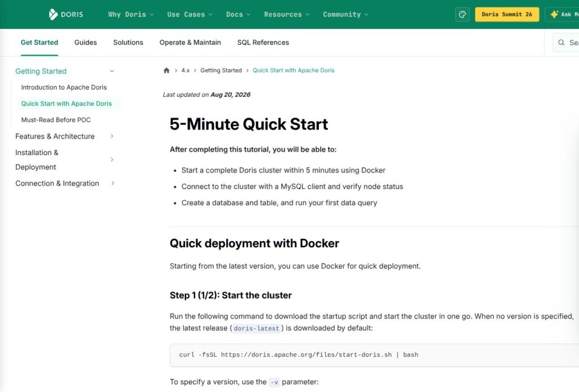Click the 4.x breadcrumb link

click(185, 70)
